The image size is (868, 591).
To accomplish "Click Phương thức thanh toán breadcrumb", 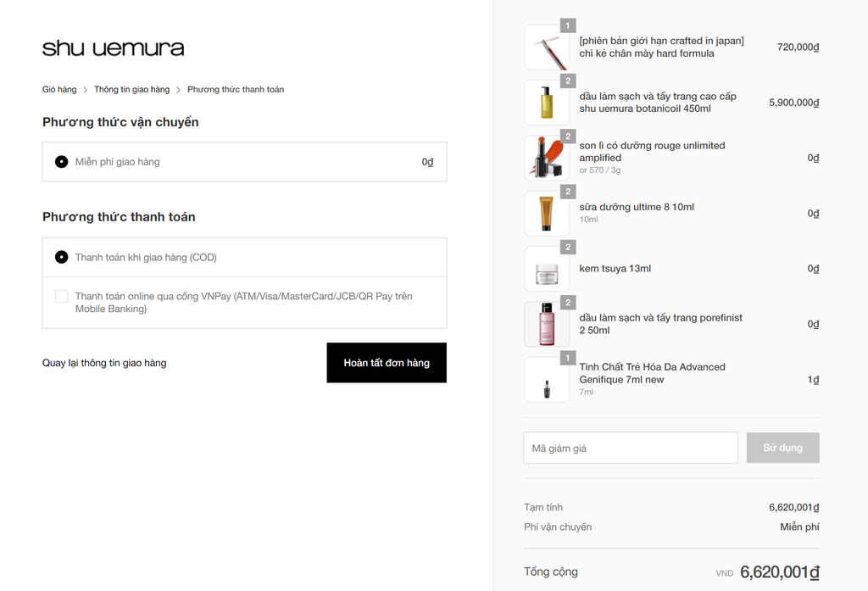I will (x=236, y=89).
